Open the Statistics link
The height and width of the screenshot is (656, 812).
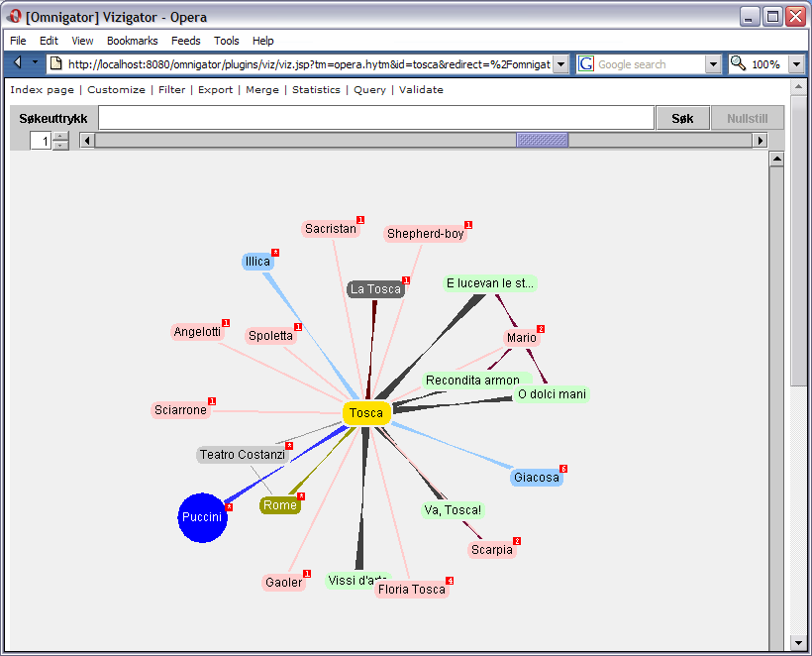pos(316,89)
